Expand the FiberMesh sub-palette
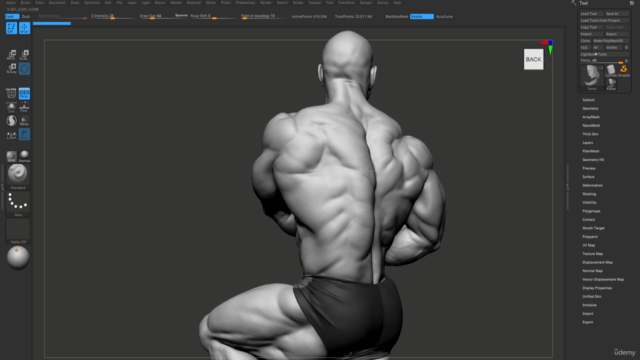This screenshot has height=360, width=640. click(x=591, y=151)
